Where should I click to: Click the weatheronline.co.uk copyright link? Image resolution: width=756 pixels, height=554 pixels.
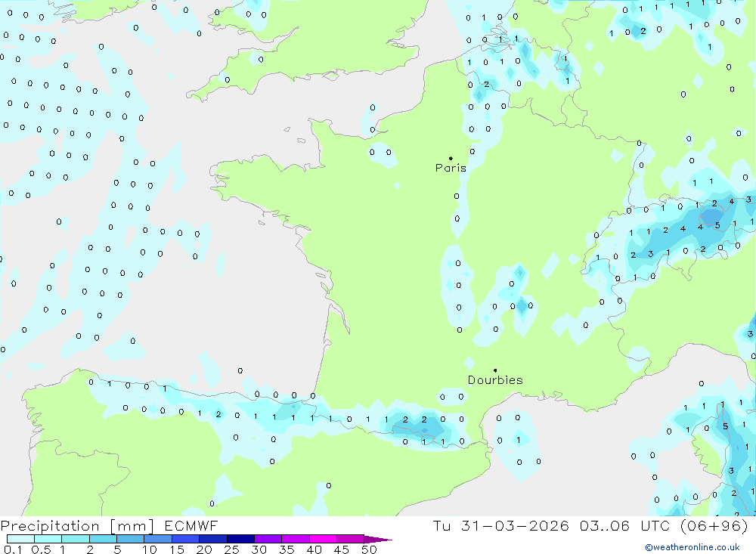tap(692, 547)
